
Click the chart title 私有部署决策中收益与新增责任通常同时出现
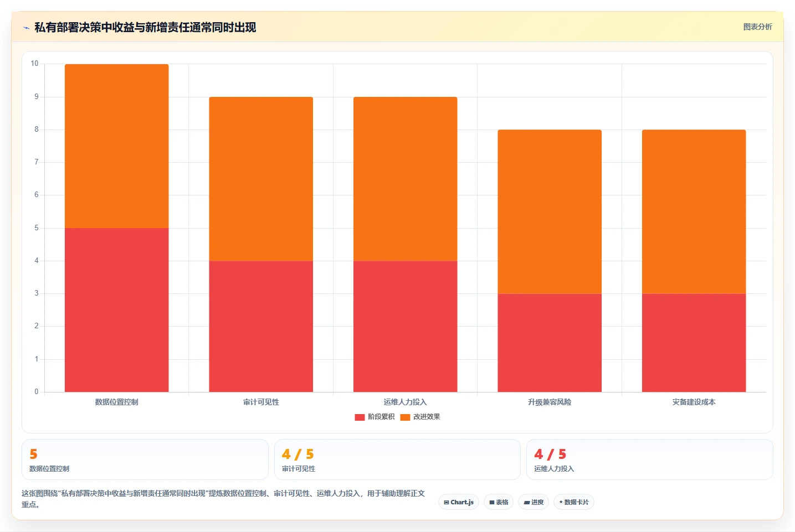coord(145,27)
